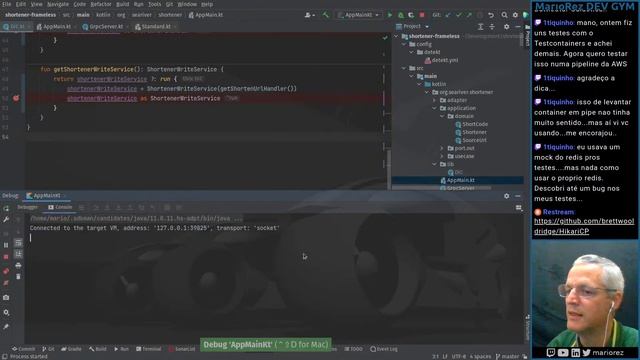Open the Project panel options gear
The height and width of the screenshot is (360, 640).
[x=507, y=27]
